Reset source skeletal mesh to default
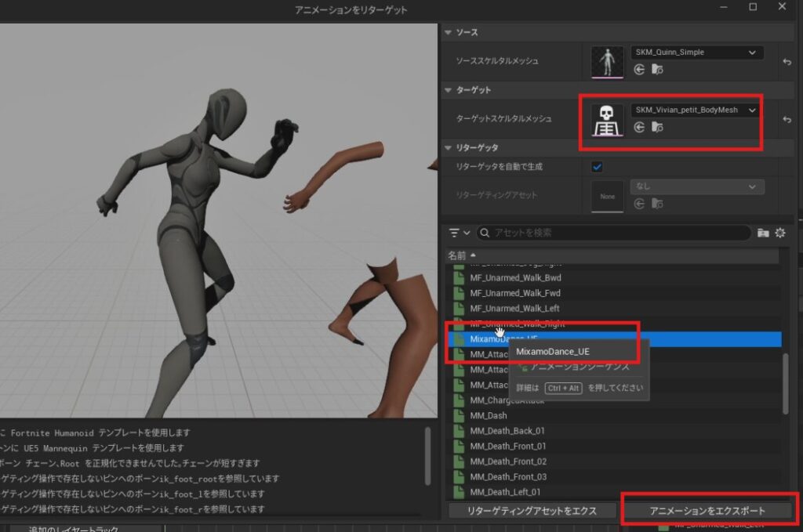 pos(787,62)
